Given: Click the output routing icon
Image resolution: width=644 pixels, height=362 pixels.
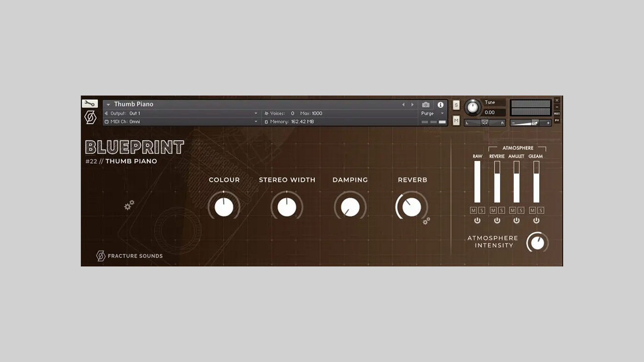Looking at the screenshot, I should coord(107,113).
